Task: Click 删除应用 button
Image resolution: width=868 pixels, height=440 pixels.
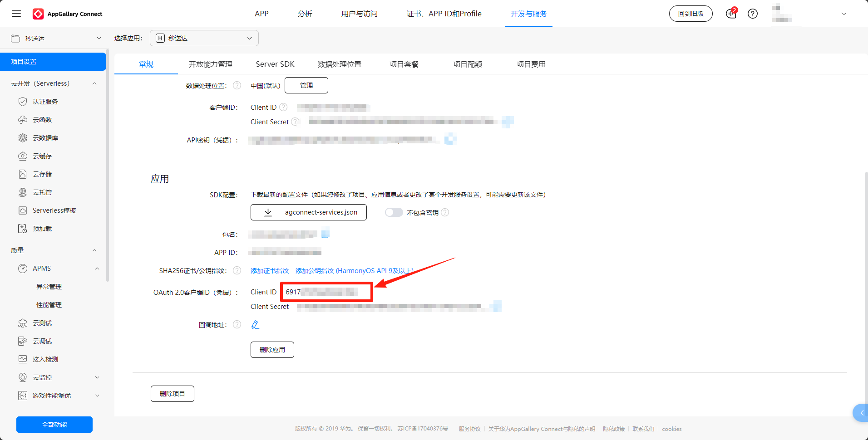Action: pyautogui.click(x=272, y=350)
